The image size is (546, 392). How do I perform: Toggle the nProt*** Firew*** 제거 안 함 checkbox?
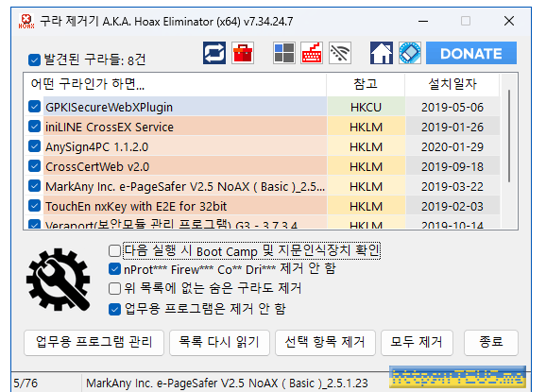pyautogui.click(x=114, y=269)
